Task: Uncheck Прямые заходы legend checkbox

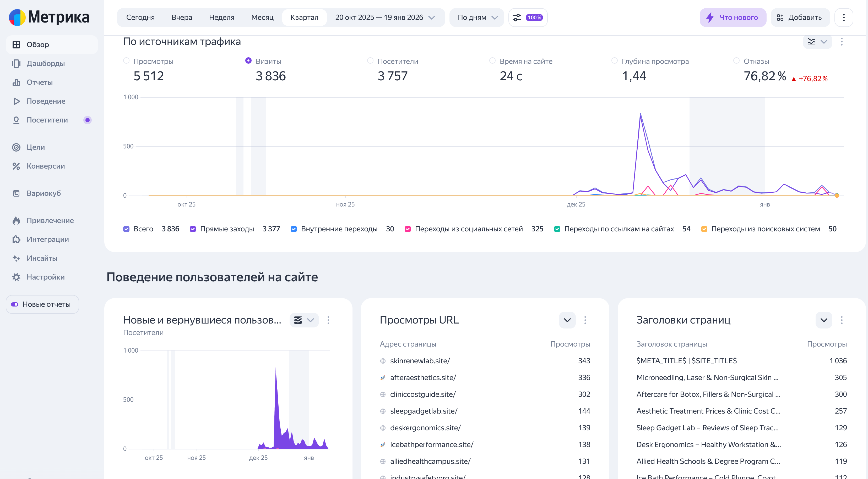Action: pos(193,229)
